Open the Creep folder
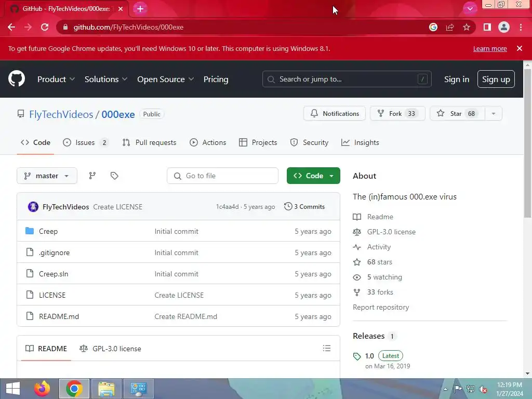This screenshot has height=399, width=532. [x=48, y=231]
